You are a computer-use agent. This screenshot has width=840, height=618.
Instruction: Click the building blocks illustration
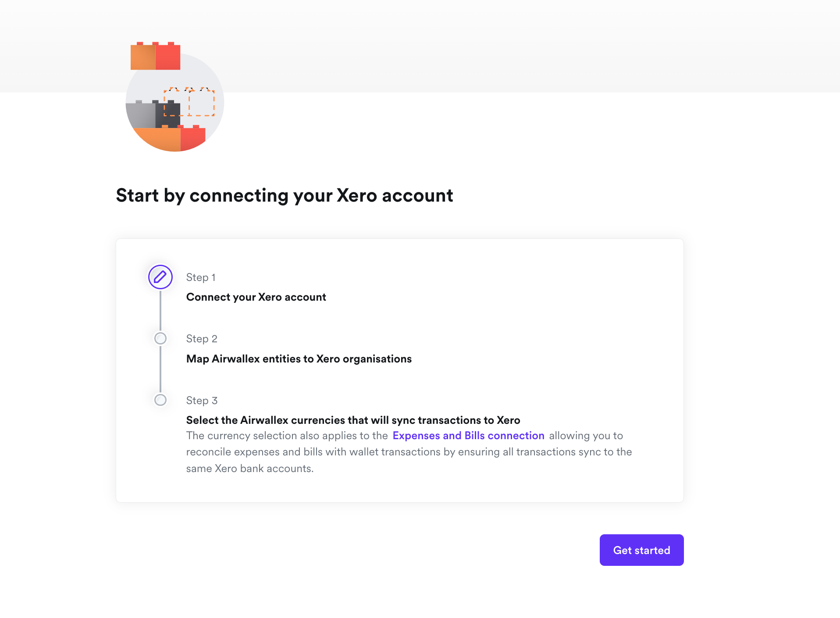tap(175, 97)
